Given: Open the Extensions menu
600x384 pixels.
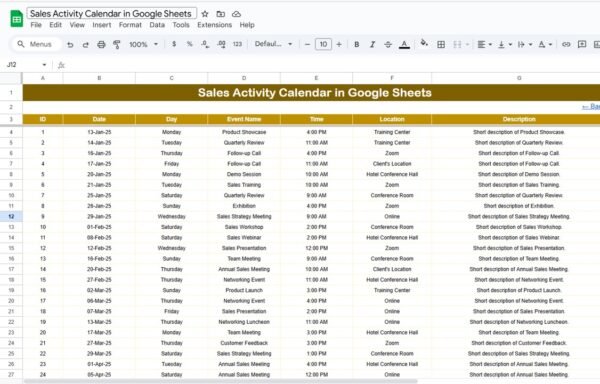Looking at the screenshot, I should (215, 25).
